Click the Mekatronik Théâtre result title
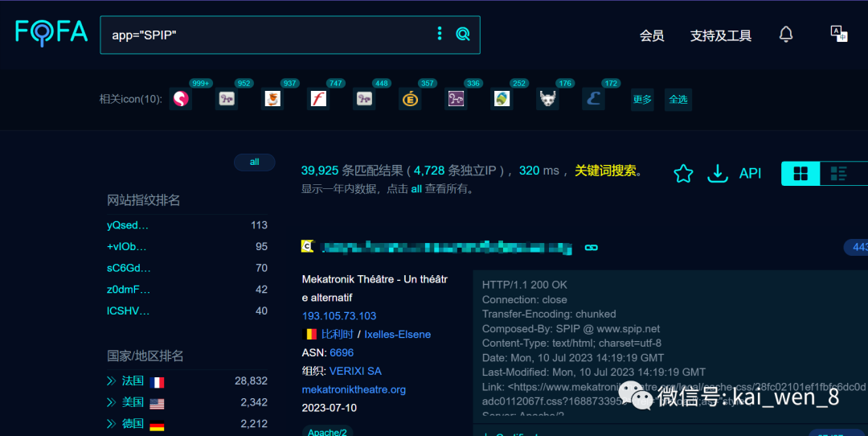Screen dimensions: 868x436 (375, 288)
